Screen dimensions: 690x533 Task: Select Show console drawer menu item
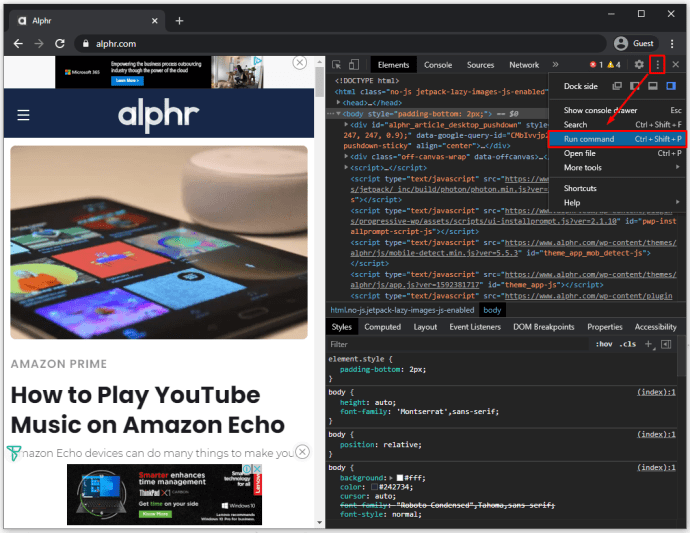(617, 110)
